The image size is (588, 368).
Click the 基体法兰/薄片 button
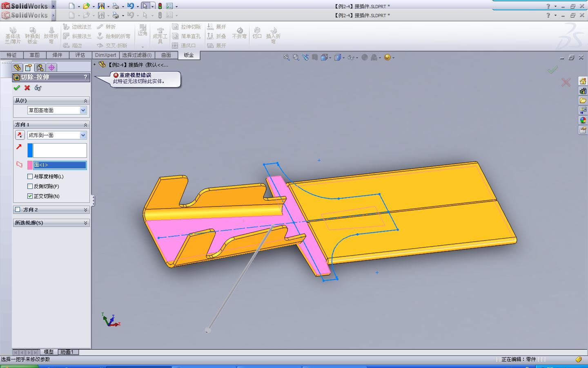pos(13,35)
